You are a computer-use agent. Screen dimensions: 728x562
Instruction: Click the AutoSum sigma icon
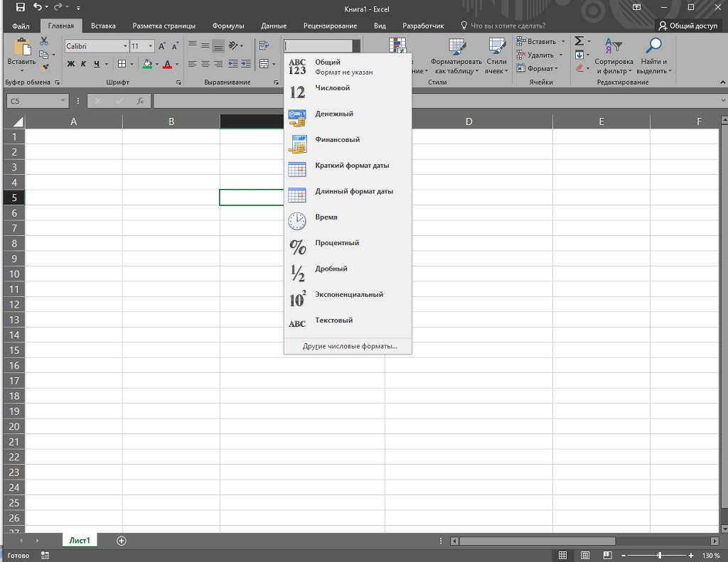tap(579, 40)
